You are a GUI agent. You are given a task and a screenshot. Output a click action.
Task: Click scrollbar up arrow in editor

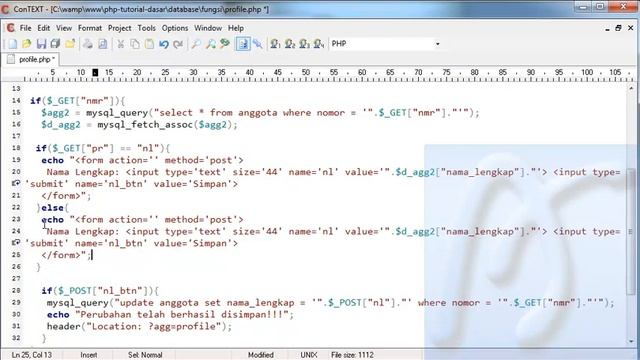(631, 88)
